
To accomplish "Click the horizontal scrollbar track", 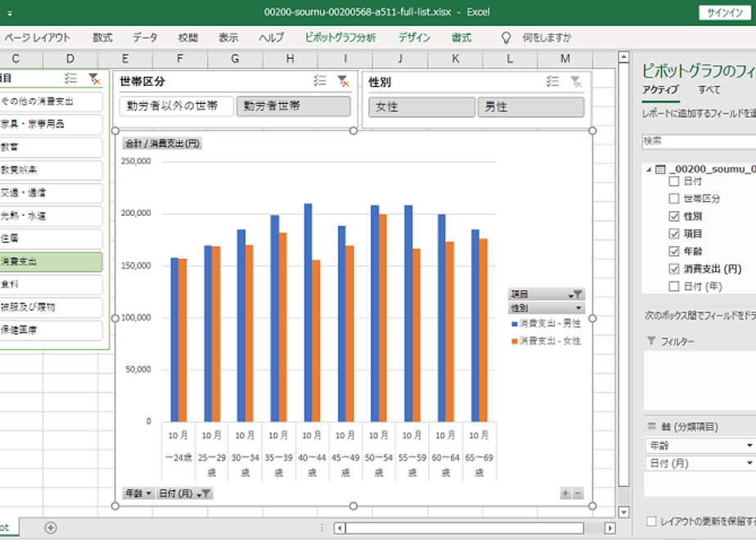I will [x=464, y=528].
